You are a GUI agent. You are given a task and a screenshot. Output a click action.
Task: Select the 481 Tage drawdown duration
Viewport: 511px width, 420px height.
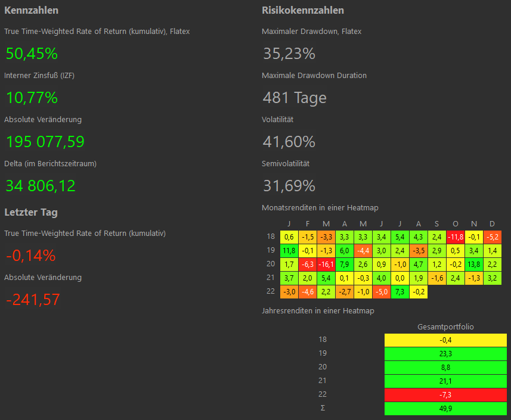[x=295, y=98]
